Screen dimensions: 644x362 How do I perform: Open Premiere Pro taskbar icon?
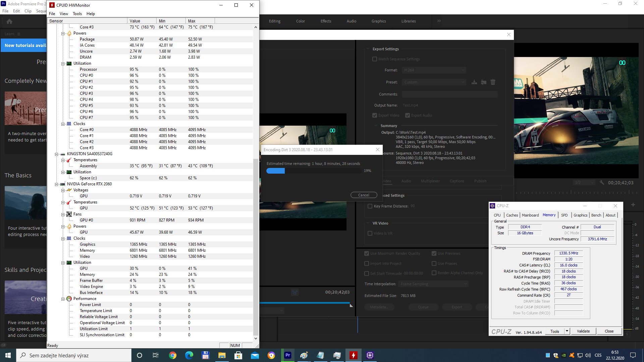click(288, 355)
